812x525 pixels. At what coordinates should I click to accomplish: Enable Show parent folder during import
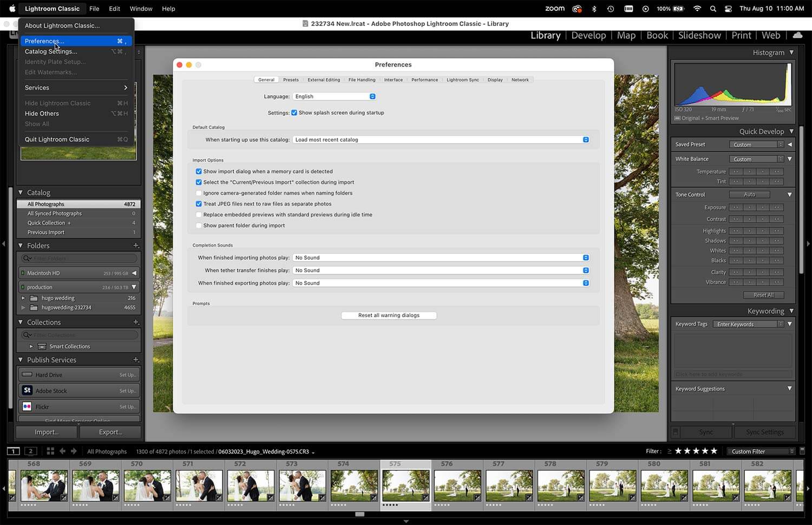199,226
